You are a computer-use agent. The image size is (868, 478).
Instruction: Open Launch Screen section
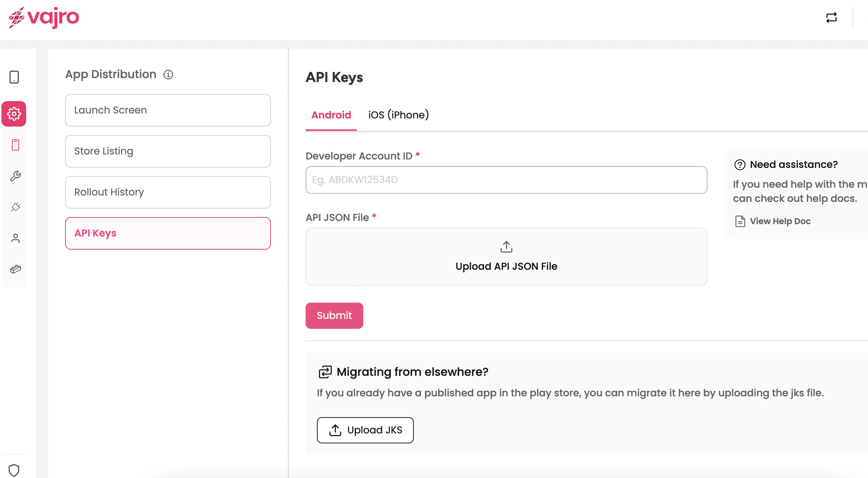tap(168, 110)
